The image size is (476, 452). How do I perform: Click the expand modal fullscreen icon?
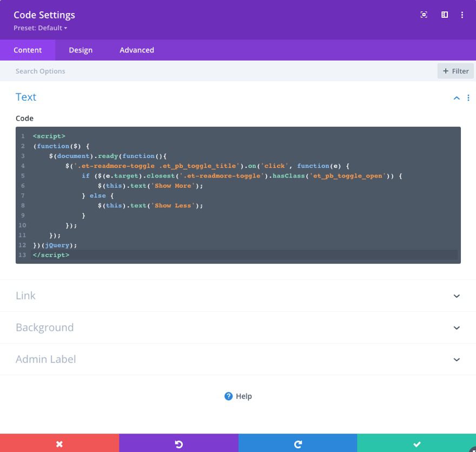(424, 15)
